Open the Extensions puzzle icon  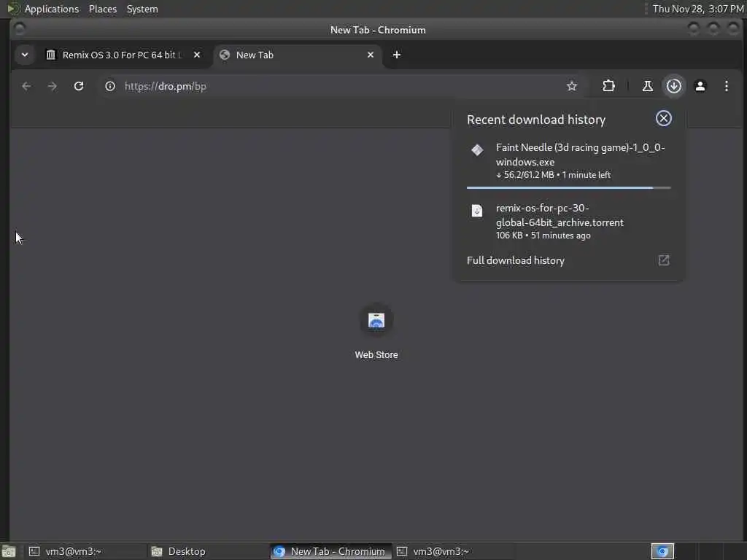[x=608, y=86]
